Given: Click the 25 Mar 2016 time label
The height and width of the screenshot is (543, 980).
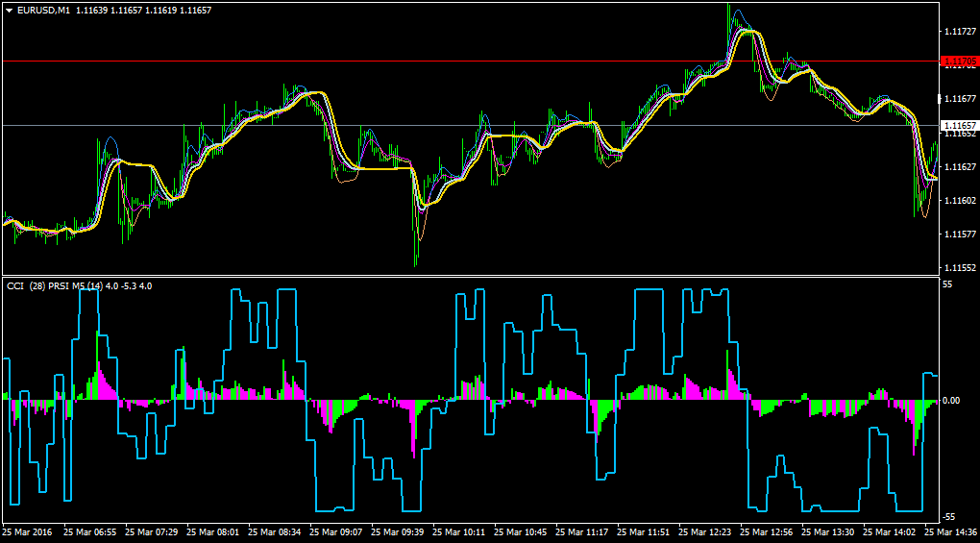Looking at the screenshot, I should [28, 532].
